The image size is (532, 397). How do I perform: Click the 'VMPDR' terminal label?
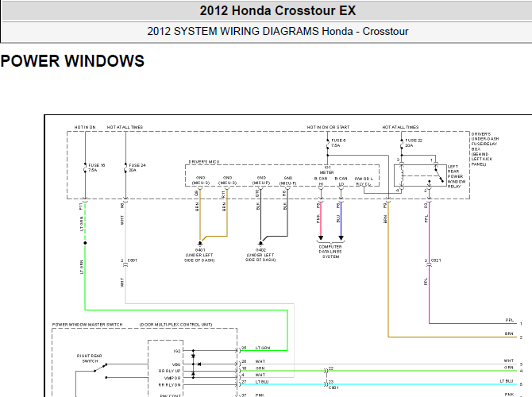(172, 378)
